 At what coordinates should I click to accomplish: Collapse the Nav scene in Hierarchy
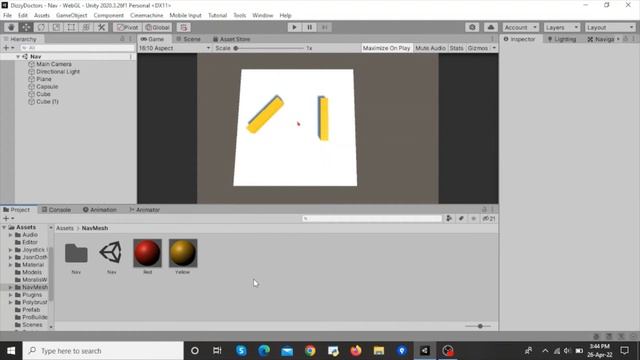tap(18, 57)
